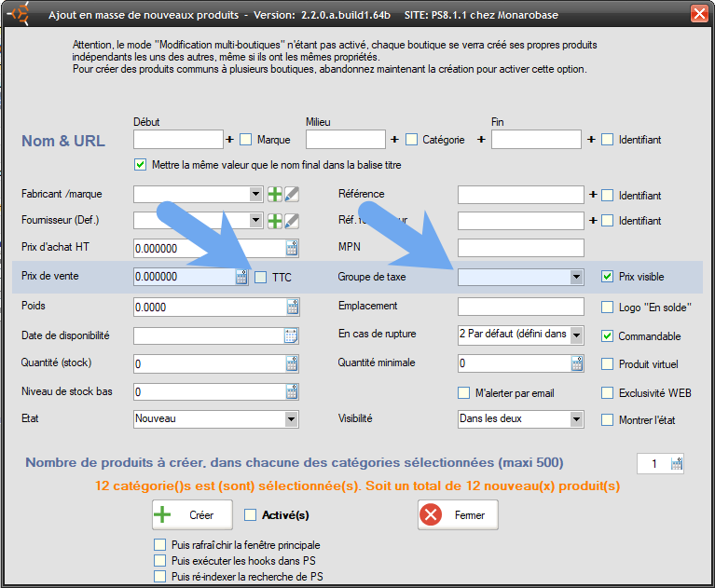Open the Etat dropdown showing Nouveau
This screenshot has width=715, height=588.
292,419
